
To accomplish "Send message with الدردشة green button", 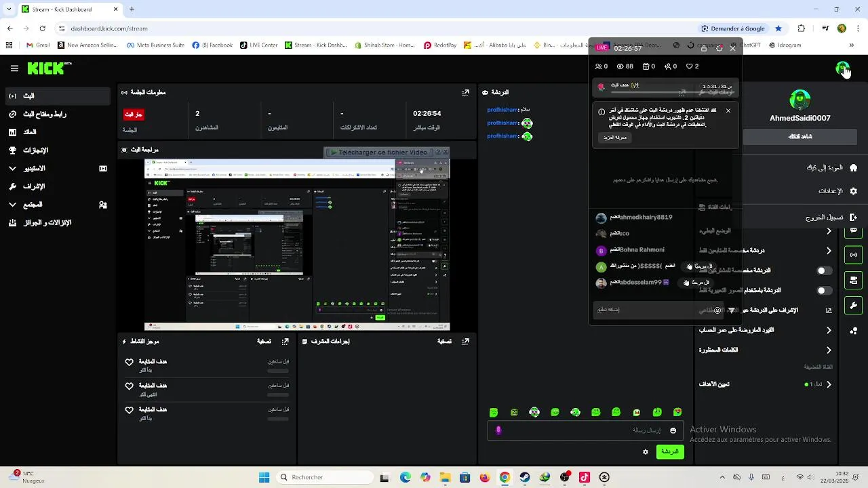I will (670, 451).
